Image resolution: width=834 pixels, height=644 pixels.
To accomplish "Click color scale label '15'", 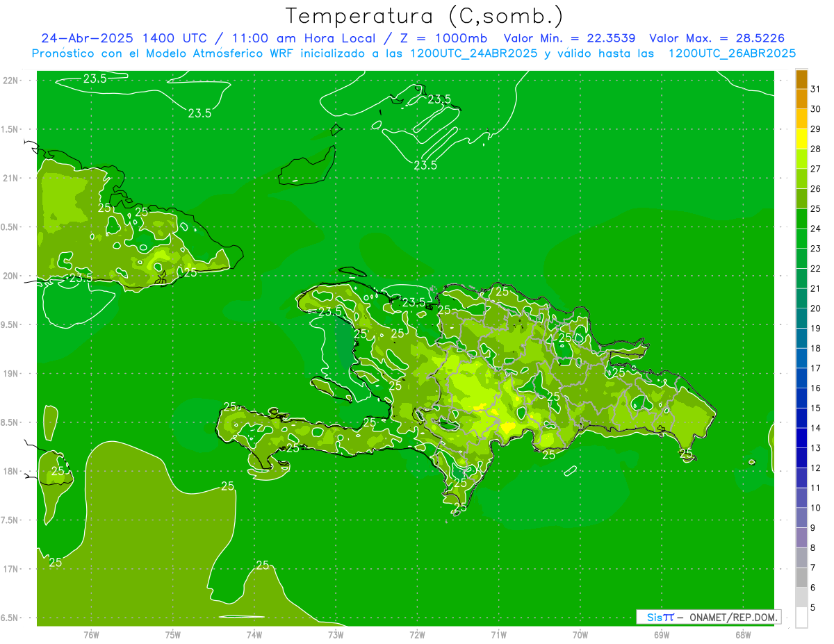I will point(816,408).
